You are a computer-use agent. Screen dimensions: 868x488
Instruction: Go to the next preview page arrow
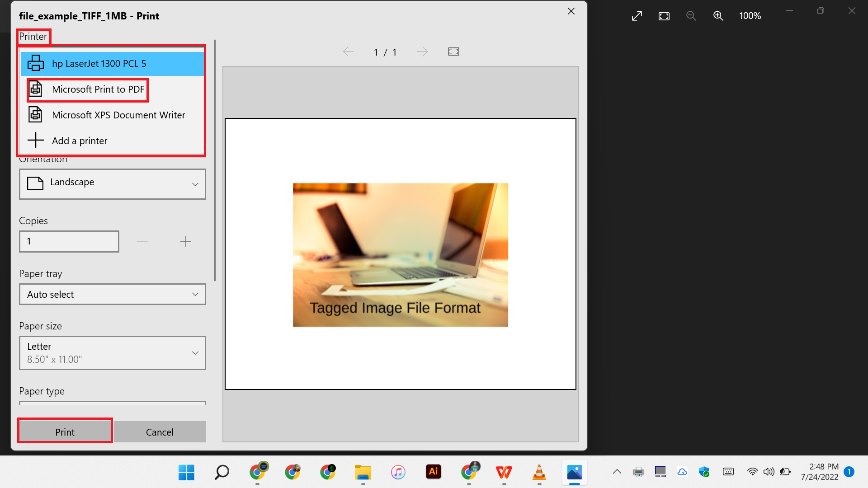pyautogui.click(x=422, y=52)
